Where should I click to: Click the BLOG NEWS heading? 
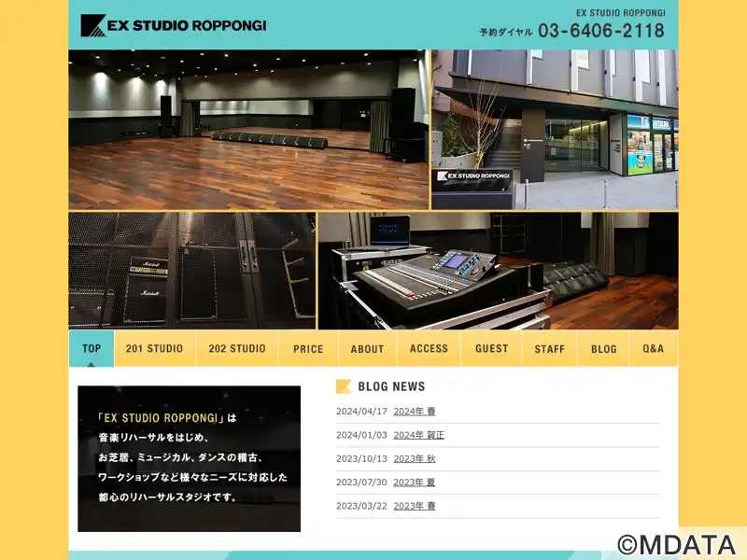tap(391, 386)
